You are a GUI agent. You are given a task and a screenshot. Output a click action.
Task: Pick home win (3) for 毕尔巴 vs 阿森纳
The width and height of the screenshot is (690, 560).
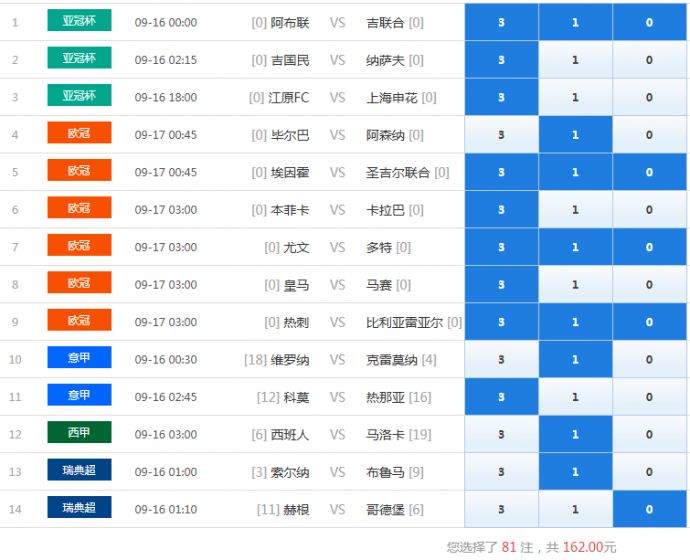pyautogui.click(x=501, y=135)
